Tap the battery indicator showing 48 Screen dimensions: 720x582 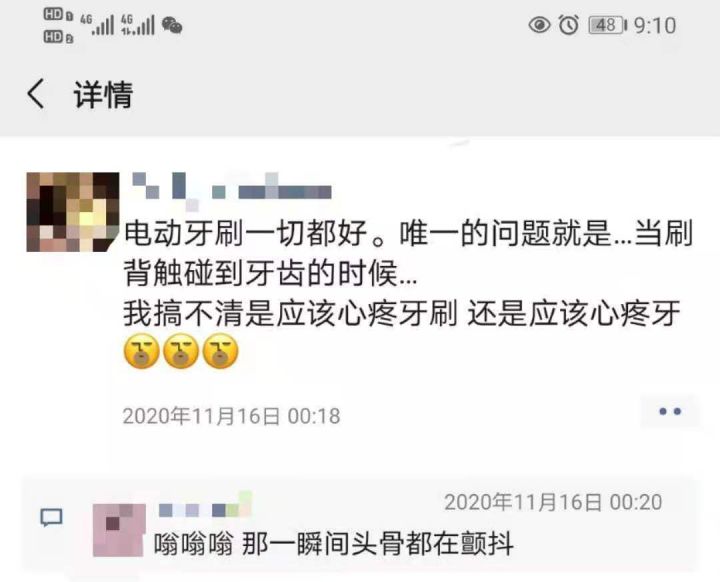coord(608,25)
